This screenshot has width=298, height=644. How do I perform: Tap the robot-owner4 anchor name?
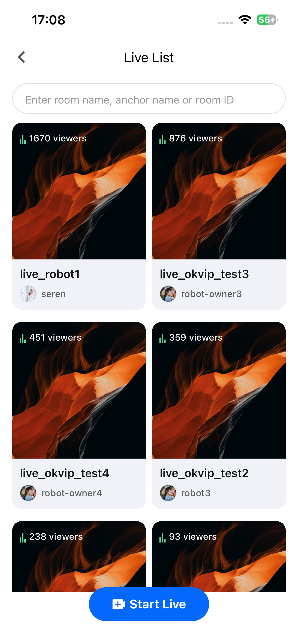tap(72, 493)
